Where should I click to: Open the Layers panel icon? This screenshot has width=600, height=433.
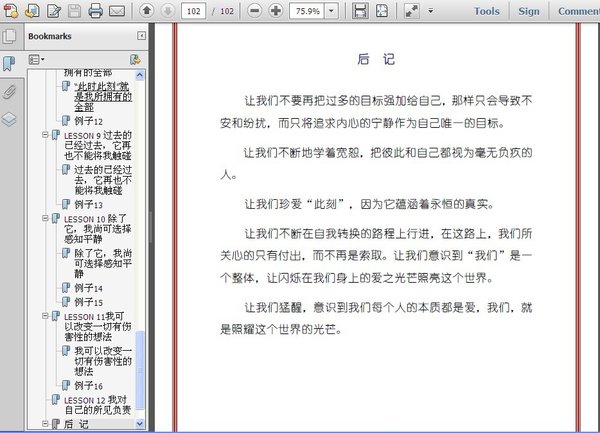coord(9,119)
